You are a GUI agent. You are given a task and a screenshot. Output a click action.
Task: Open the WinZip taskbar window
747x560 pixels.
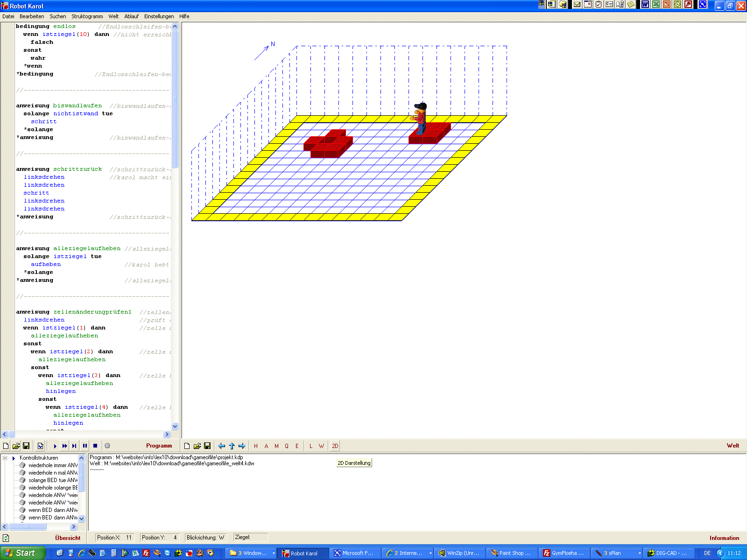pyautogui.click(x=459, y=553)
